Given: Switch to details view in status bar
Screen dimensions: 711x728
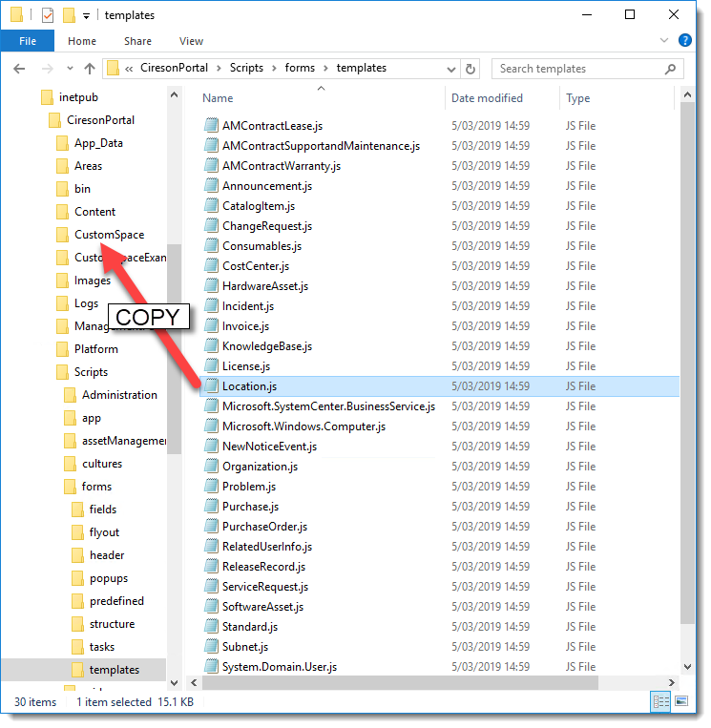Looking at the screenshot, I should (x=661, y=702).
